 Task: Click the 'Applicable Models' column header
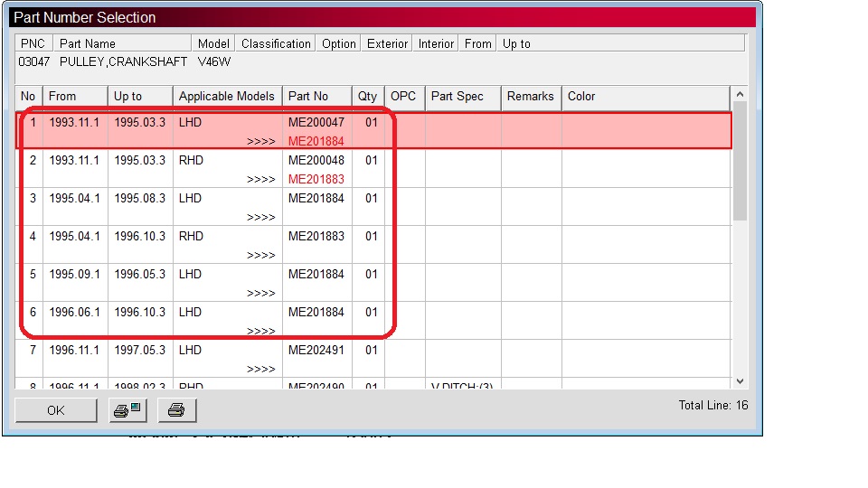(226, 97)
